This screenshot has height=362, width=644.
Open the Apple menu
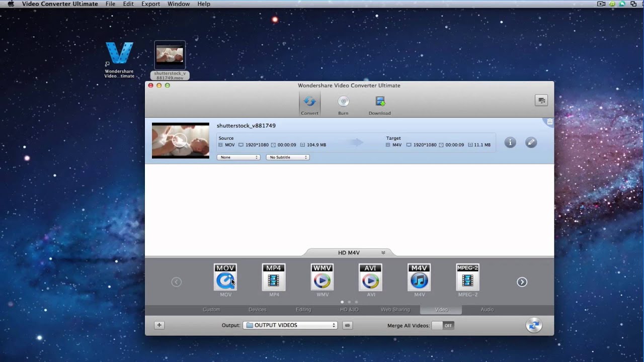click(11, 4)
